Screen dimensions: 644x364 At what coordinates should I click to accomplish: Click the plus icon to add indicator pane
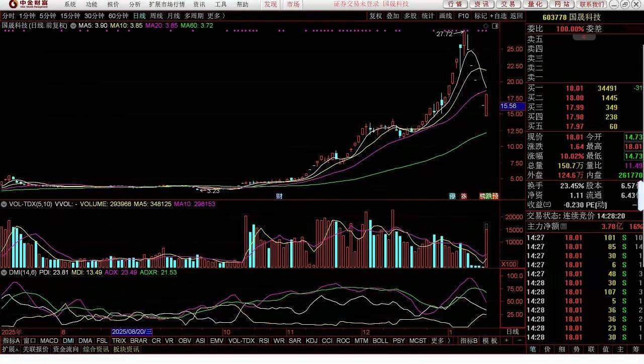point(507,340)
